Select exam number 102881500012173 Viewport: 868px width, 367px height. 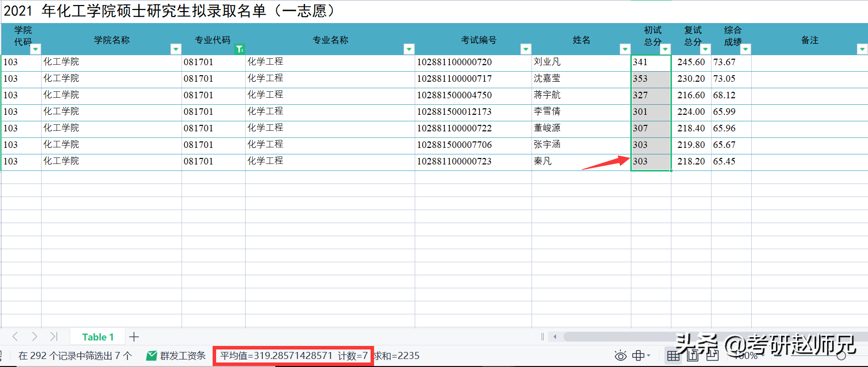coord(473,112)
